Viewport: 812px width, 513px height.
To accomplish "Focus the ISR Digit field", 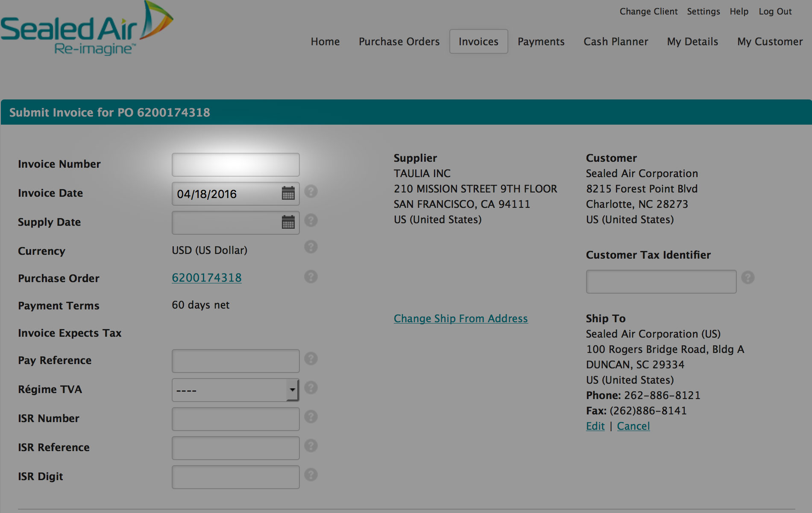I will 235,477.
